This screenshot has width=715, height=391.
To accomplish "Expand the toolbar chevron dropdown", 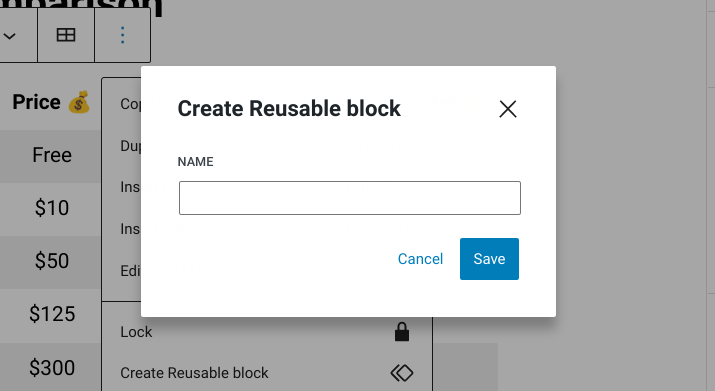I will 10,35.
